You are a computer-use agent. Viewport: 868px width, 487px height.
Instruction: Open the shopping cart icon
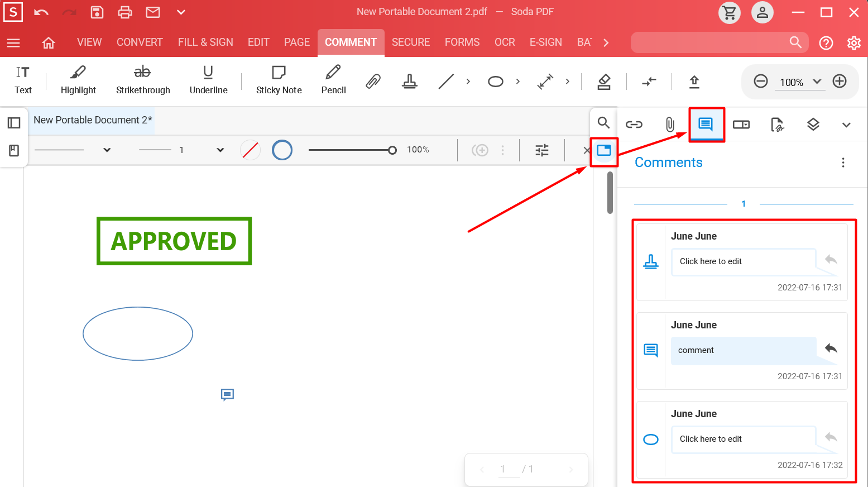pos(730,12)
